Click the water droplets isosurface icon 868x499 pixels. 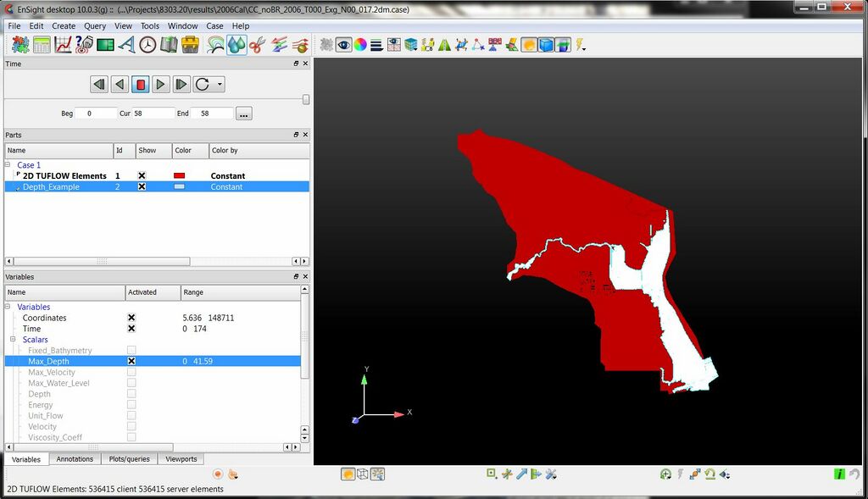(236, 45)
